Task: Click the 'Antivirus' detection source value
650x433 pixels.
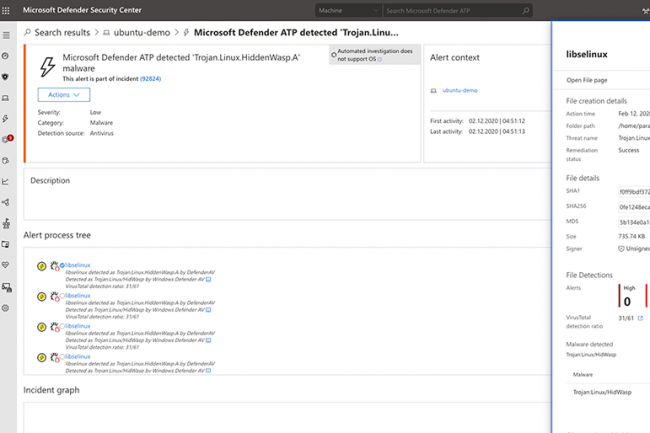Action: tap(102, 133)
